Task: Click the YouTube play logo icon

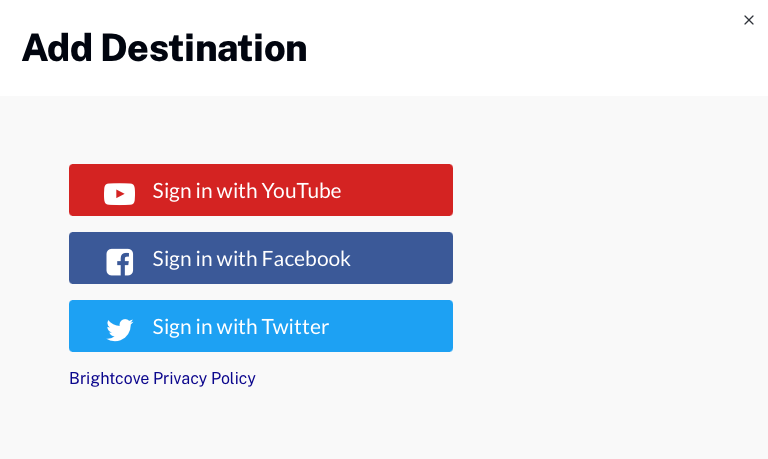Action: click(x=119, y=193)
